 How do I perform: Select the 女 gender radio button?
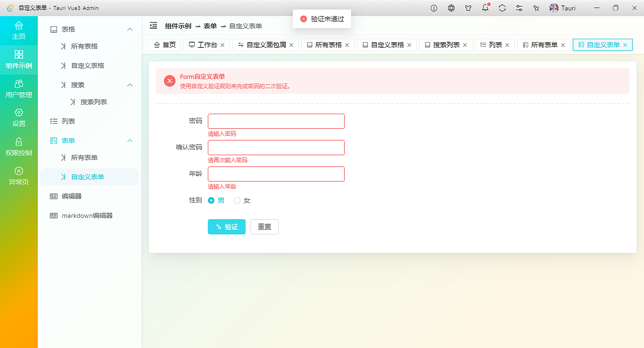(x=237, y=200)
